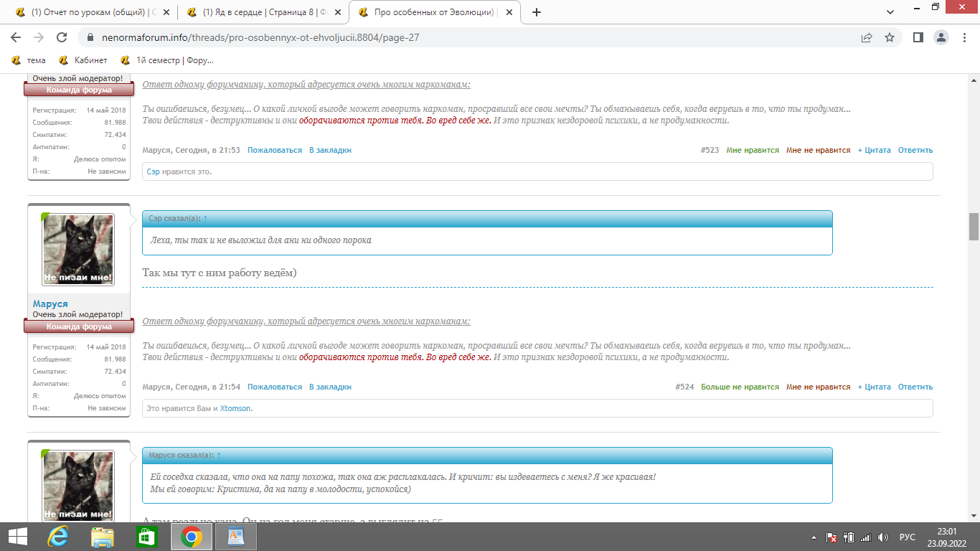
Task: Click the browser reload page icon
Action: click(62, 37)
